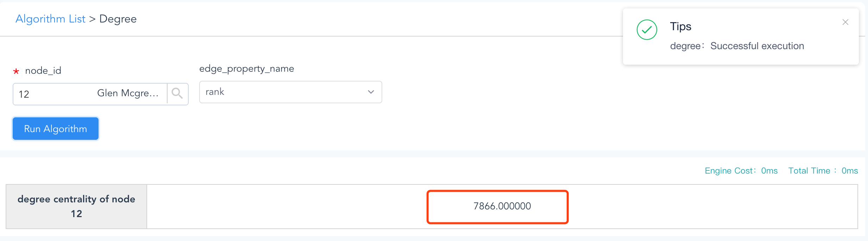
Task: Click the degree centrality of node 12 header
Action: [x=76, y=207]
